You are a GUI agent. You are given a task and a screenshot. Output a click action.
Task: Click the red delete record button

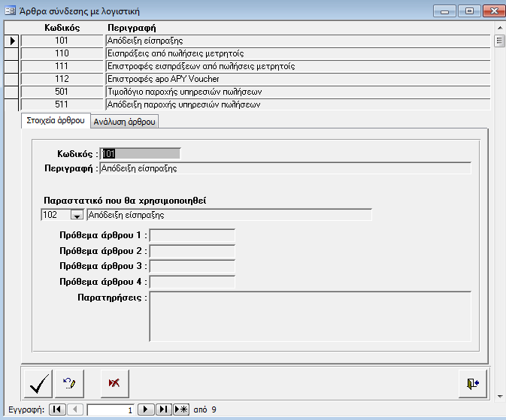114,383
